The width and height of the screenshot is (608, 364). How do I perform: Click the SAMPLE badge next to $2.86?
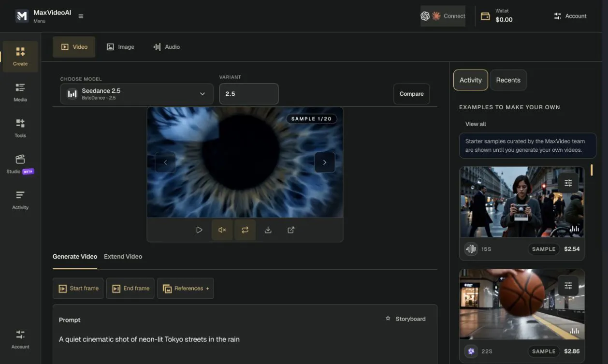coord(544,351)
